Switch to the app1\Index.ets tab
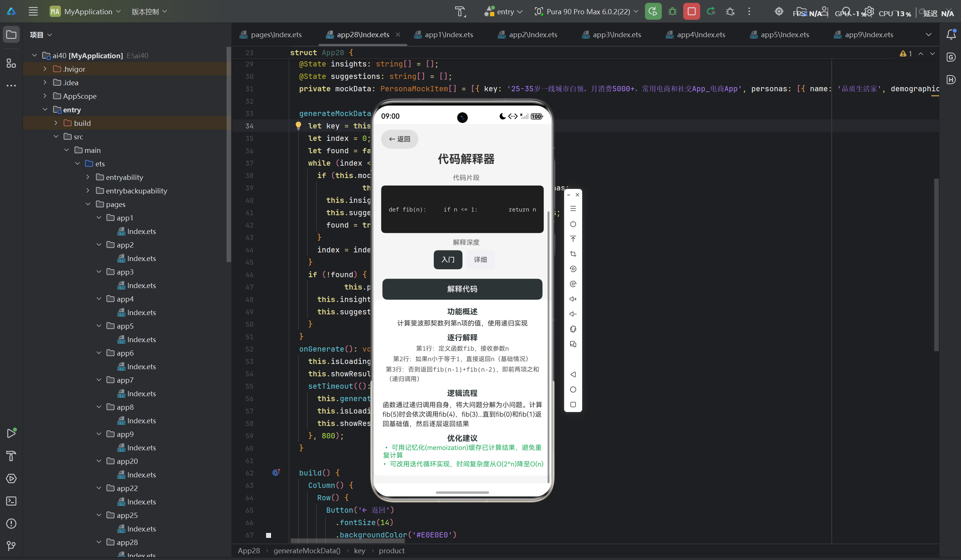The height and width of the screenshot is (560, 961). pos(443,35)
